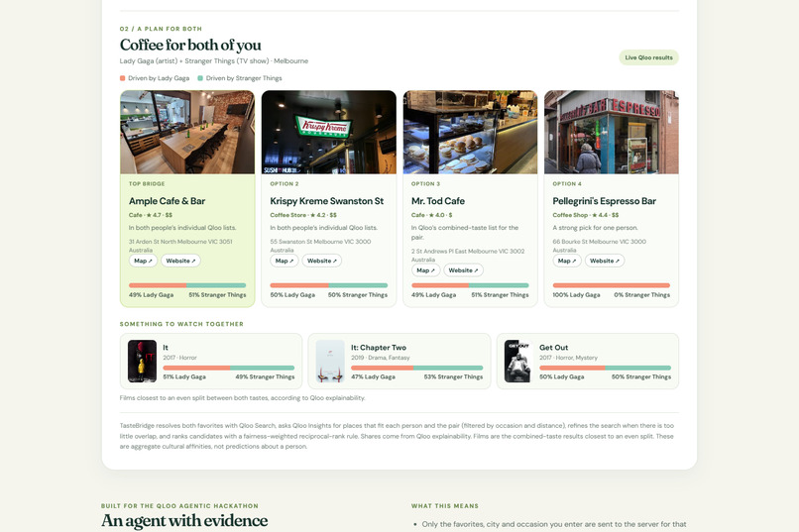799x532 pixels.
Task: Click the Something to watch together heading
Action: (x=181, y=324)
